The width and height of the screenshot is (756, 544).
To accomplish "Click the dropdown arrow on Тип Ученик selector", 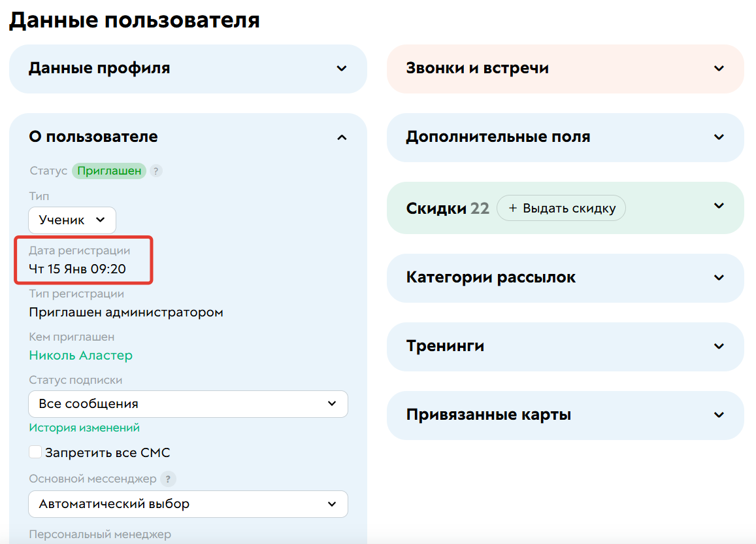I will click(x=99, y=220).
